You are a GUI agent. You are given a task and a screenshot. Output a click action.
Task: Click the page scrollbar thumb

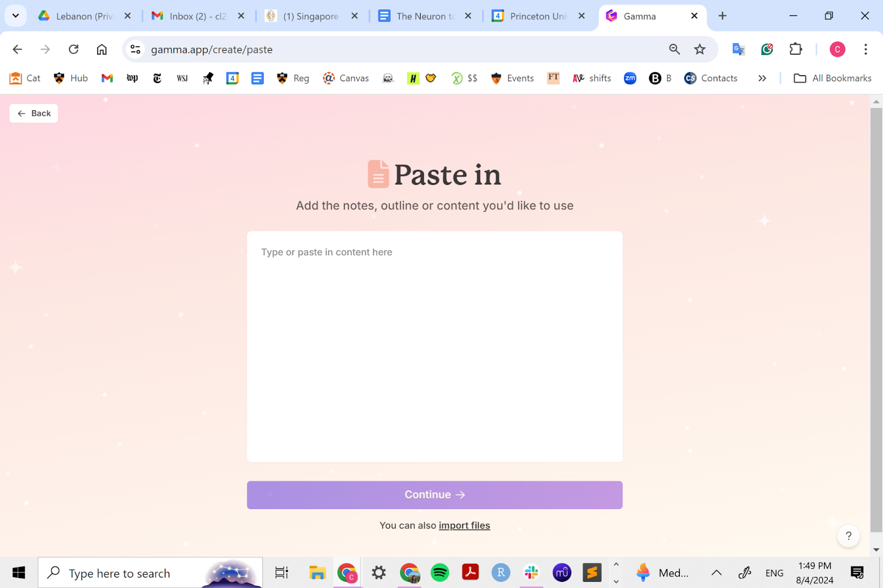876,320
